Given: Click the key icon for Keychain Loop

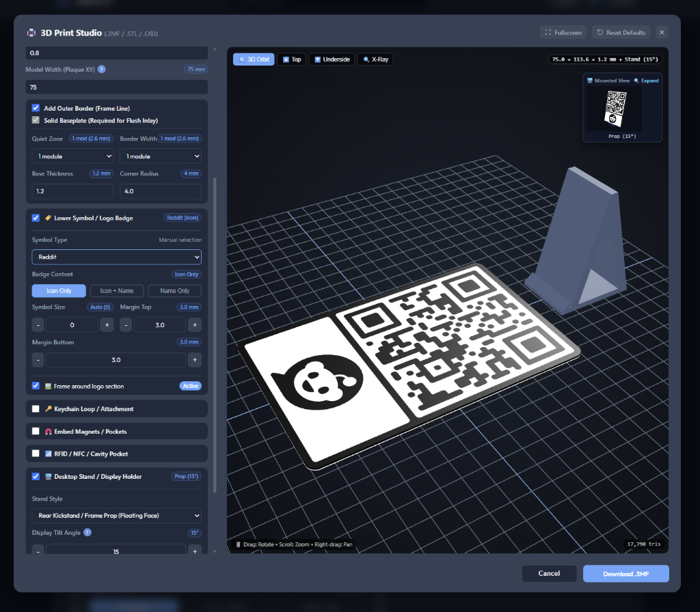Looking at the screenshot, I should tap(49, 408).
